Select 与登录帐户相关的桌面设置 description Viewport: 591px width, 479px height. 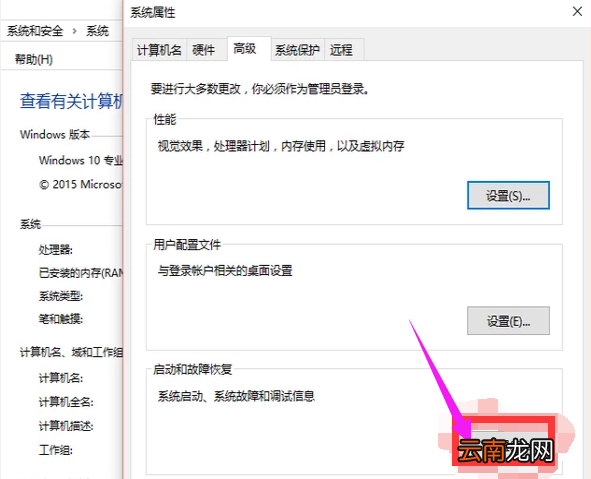coord(225,270)
